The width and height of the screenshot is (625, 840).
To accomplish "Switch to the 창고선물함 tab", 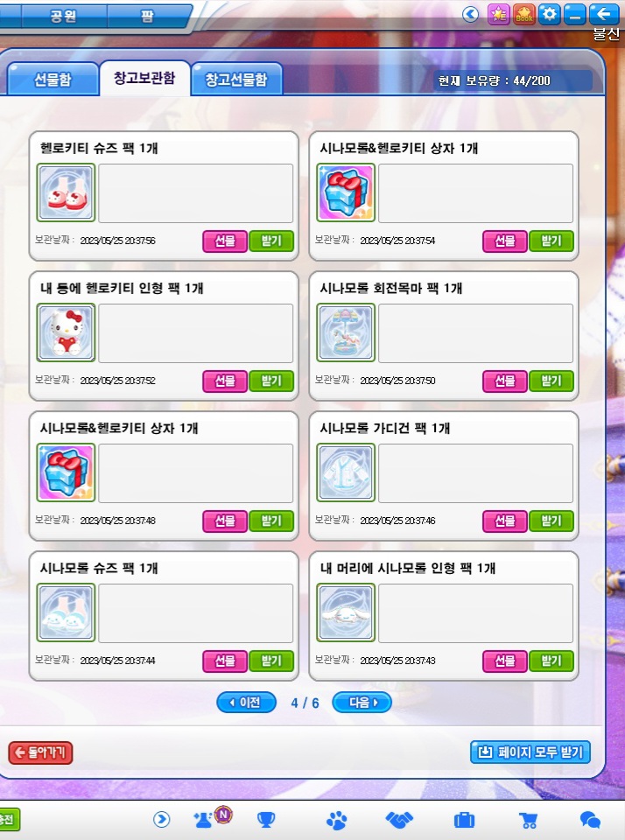I will coord(236,80).
